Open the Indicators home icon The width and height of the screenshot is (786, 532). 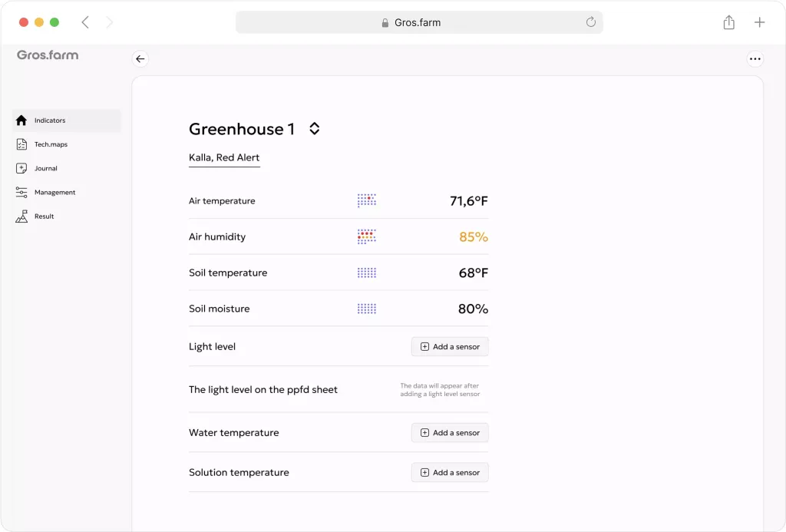21,121
